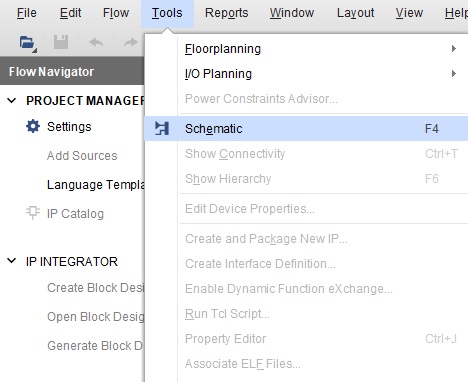Click the Save disk icon in toolbar
The height and width of the screenshot is (382, 468).
pyautogui.click(x=61, y=42)
